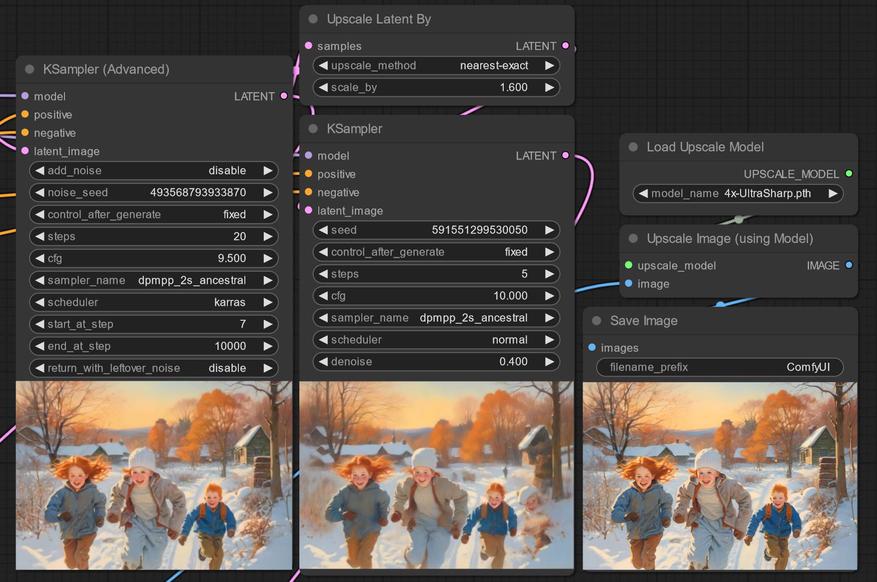This screenshot has width=877, height=582.
Task: Click the latent_image input socket on KSampler (Advanced)
Action: click(x=25, y=151)
